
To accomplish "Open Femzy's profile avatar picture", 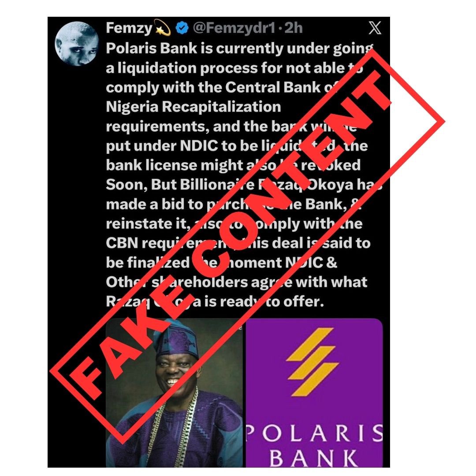I will coord(77,43).
